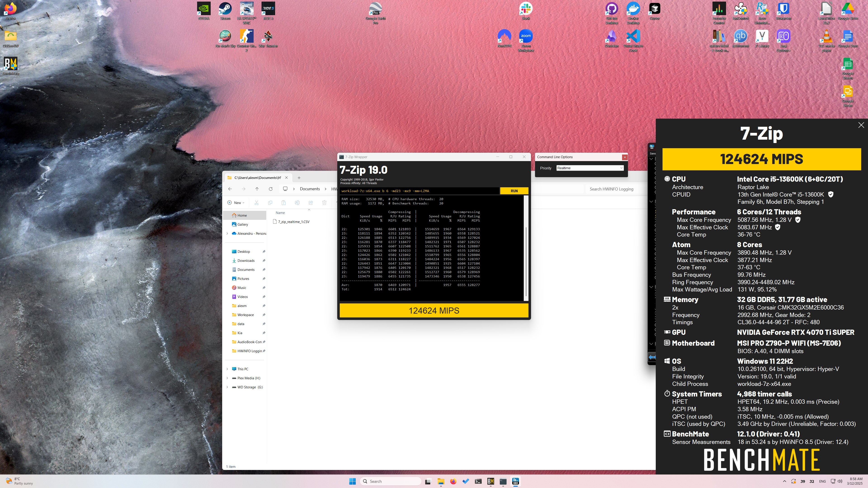Open the Videos folder in sidebar
The height and width of the screenshot is (488, 868).
coord(245,297)
